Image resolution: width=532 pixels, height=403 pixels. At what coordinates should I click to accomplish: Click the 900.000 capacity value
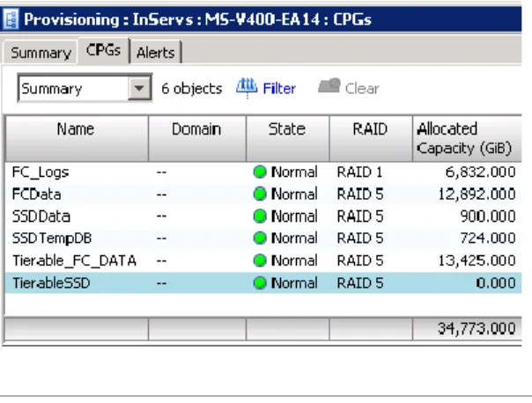488,216
